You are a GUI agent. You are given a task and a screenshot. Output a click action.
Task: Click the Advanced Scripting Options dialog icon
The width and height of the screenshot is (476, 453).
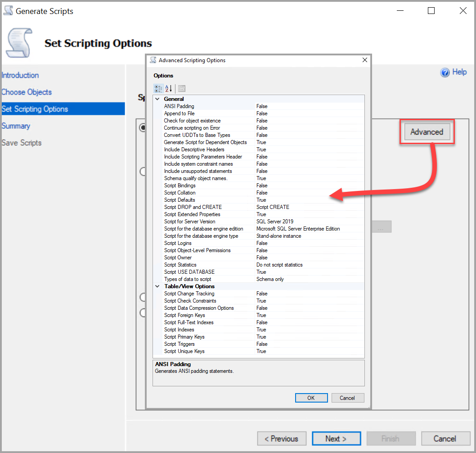(x=153, y=60)
